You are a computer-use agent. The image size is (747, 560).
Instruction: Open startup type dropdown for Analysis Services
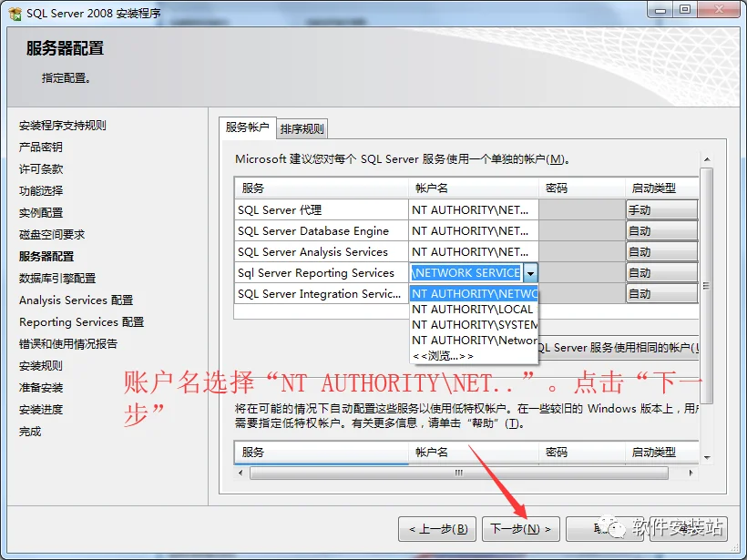coord(661,252)
